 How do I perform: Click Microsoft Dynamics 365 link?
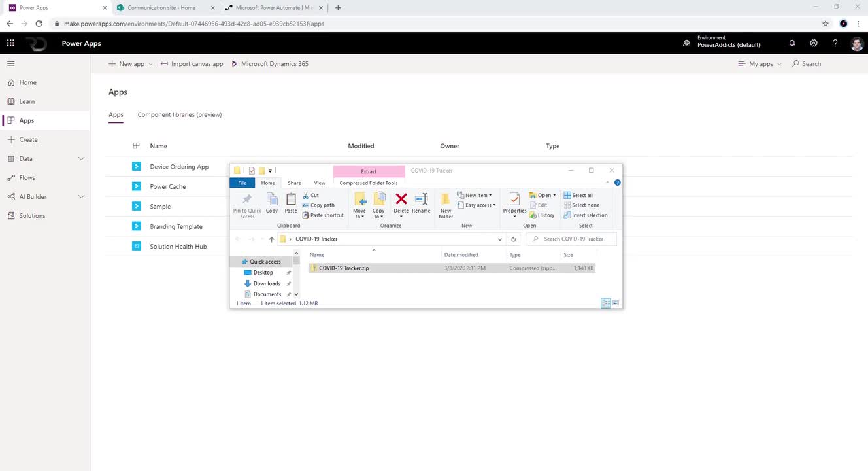(269, 64)
